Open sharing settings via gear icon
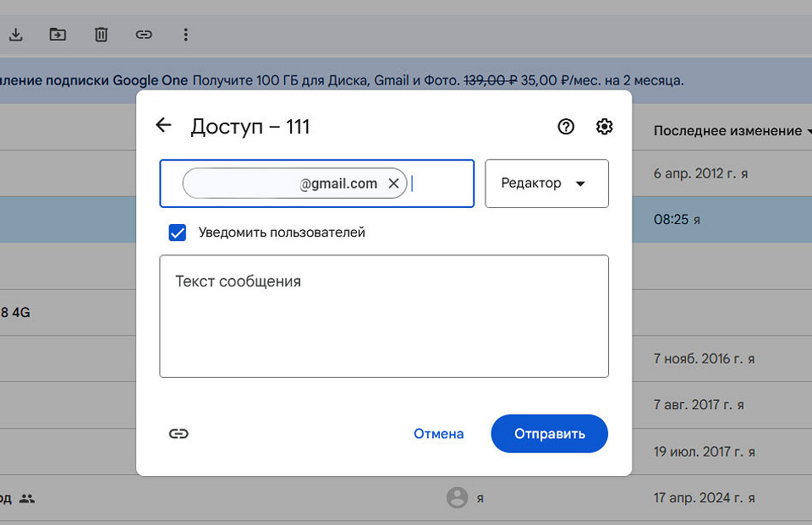812x525 pixels. pyautogui.click(x=604, y=127)
